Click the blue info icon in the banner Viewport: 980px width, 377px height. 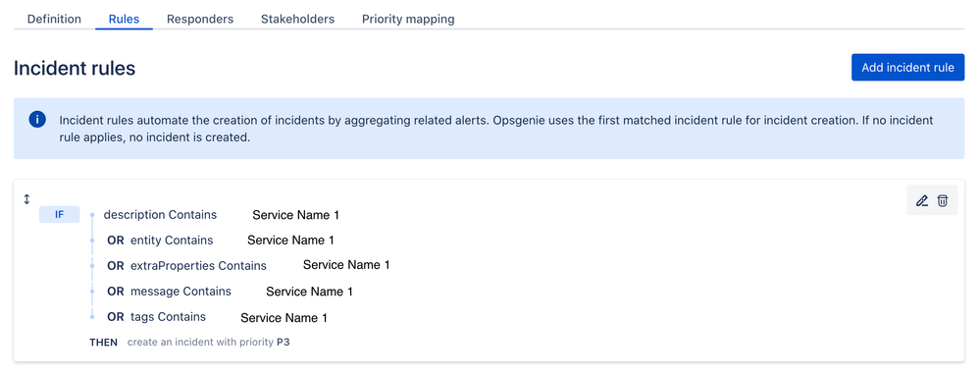(37, 120)
